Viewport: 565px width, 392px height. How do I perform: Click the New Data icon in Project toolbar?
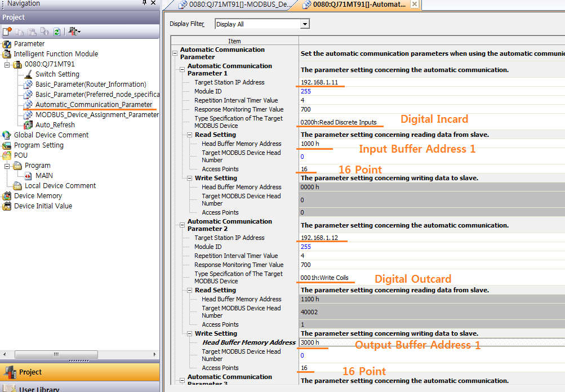click(x=7, y=32)
